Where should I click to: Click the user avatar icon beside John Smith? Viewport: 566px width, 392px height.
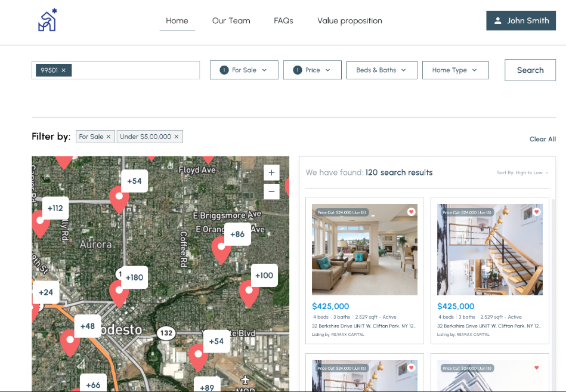[x=498, y=20]
